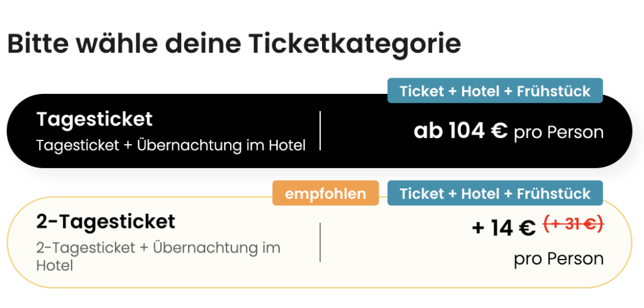The width and height of the screenshot is (644, 308).
Task: Click 'pro Person' in the black Tagesticket card
Action: [x=558, y=133]
